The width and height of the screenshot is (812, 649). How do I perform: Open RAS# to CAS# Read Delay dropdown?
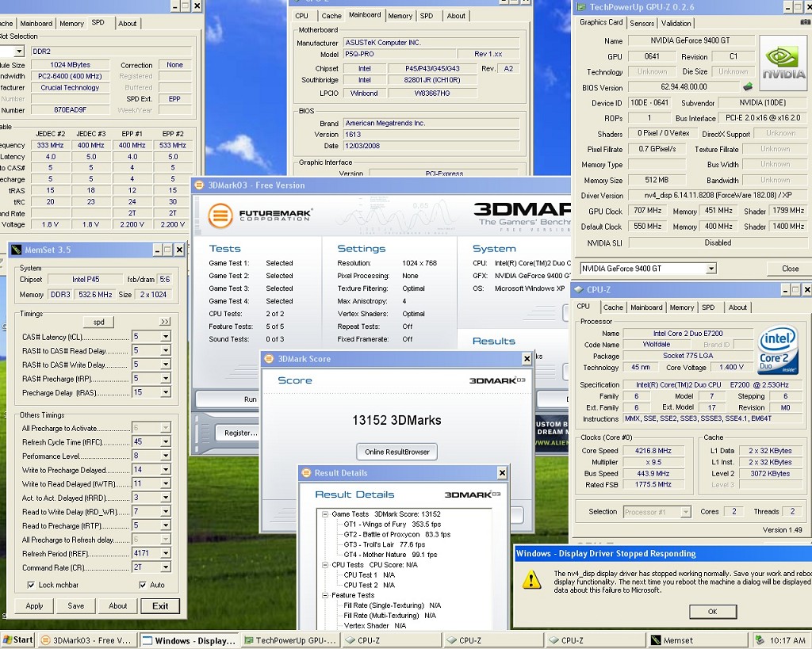pyautogui.click(x=165, y=351)
